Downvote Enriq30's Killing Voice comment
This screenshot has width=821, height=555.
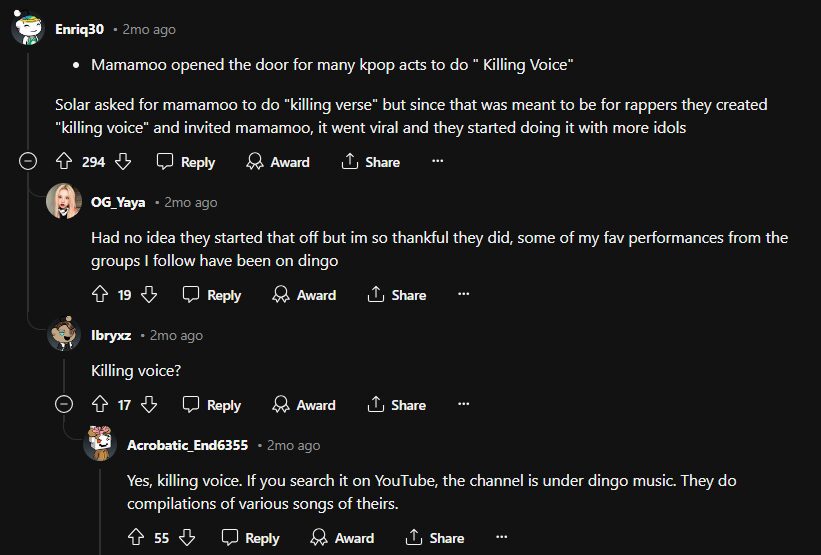(124, 161)
